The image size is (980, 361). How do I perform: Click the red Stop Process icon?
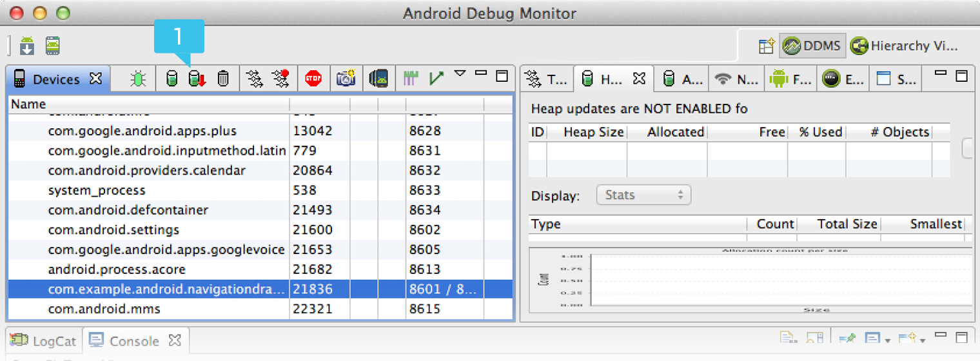(313, 79)
